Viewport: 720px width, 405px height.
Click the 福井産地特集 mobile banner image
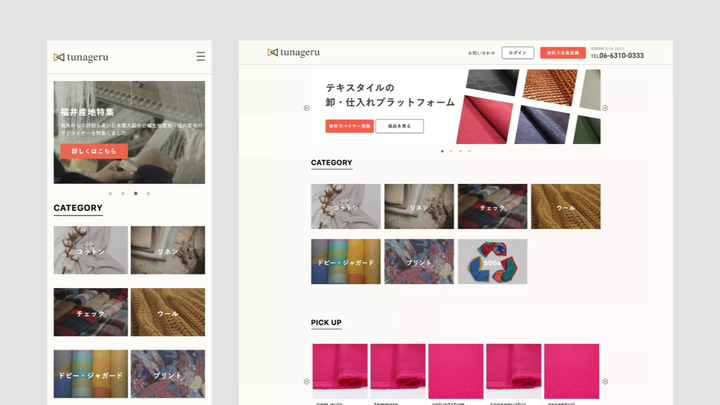point(129,132)
